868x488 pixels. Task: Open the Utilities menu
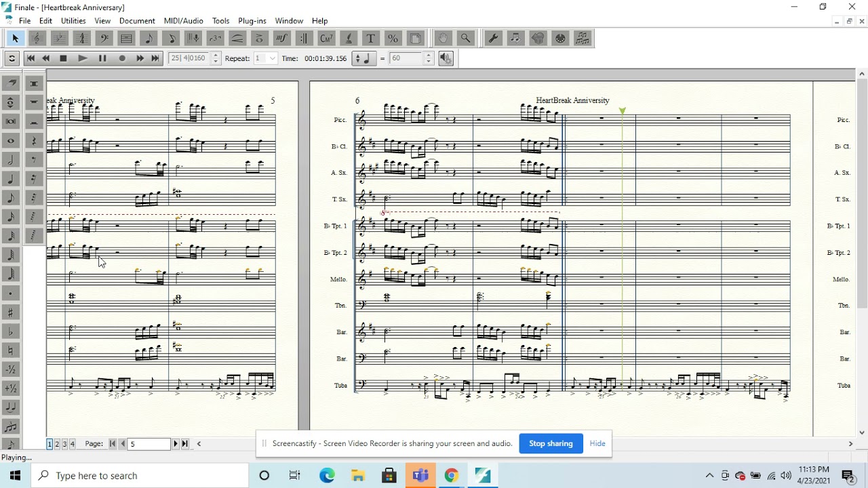(x=73, y=21)
